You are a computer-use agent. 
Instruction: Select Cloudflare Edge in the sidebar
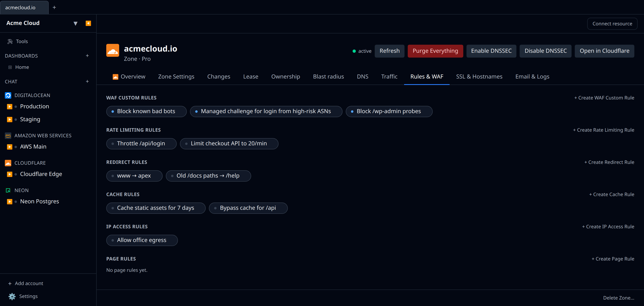click(41, 174)
